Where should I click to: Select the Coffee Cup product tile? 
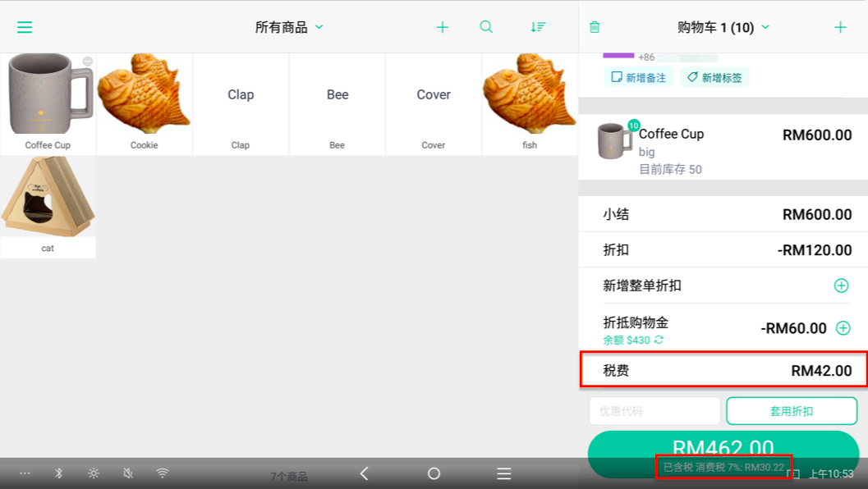point(48,104)
